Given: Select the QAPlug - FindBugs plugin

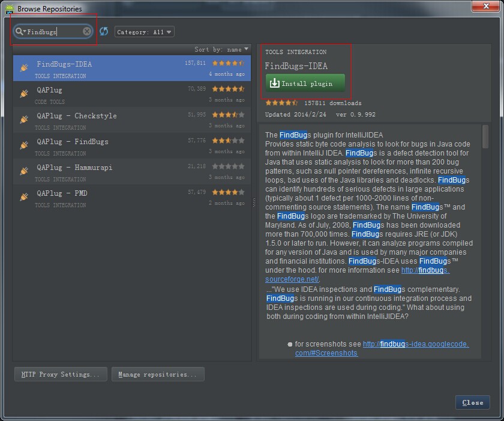Looking at the screenshot, I should point(132,146).
